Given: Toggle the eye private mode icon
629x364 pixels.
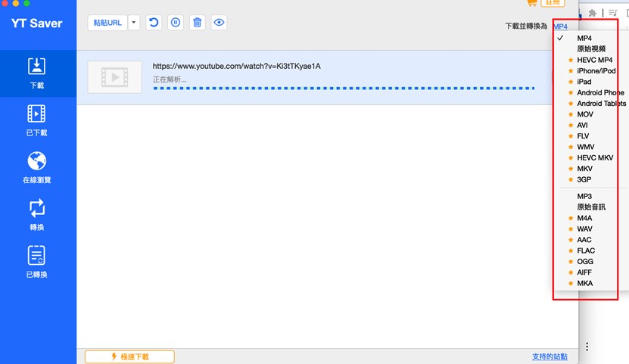Looking at the screenshot, I should (x=220, y=23).
